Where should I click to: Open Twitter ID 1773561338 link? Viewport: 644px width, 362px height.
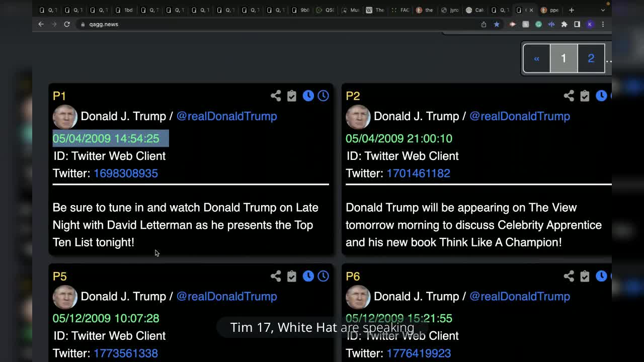pos(126,353)
